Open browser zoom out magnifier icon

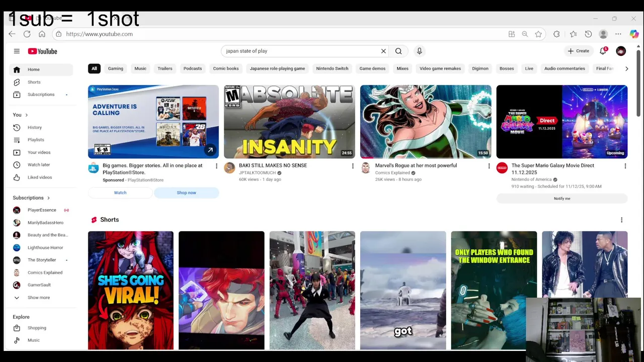[525, 34]
